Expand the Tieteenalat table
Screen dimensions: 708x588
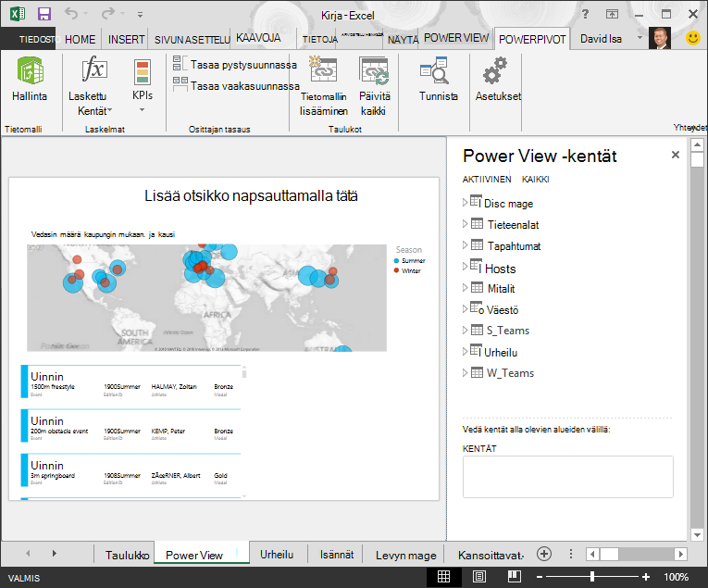(x=466, y=223)
